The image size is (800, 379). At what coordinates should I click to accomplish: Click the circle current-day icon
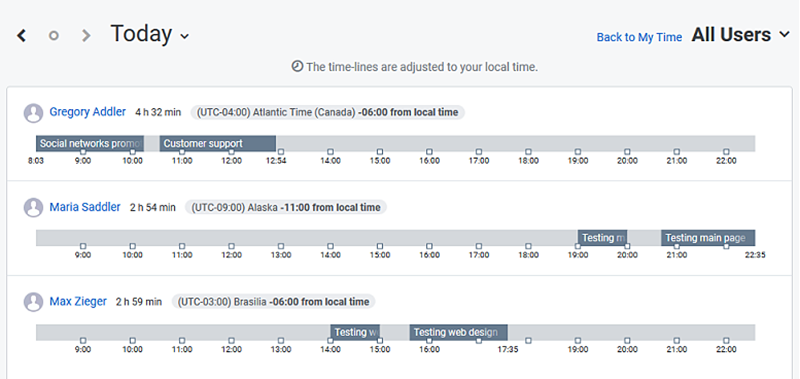tap(54, 36)
